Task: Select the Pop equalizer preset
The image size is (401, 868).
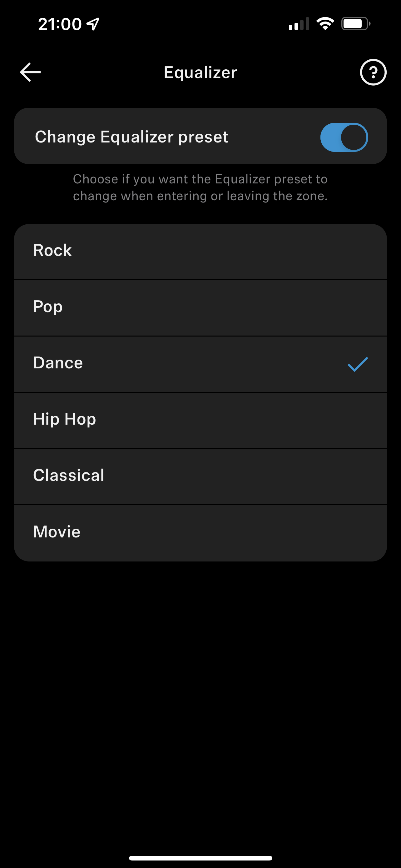Action: [x=200, y=308]
